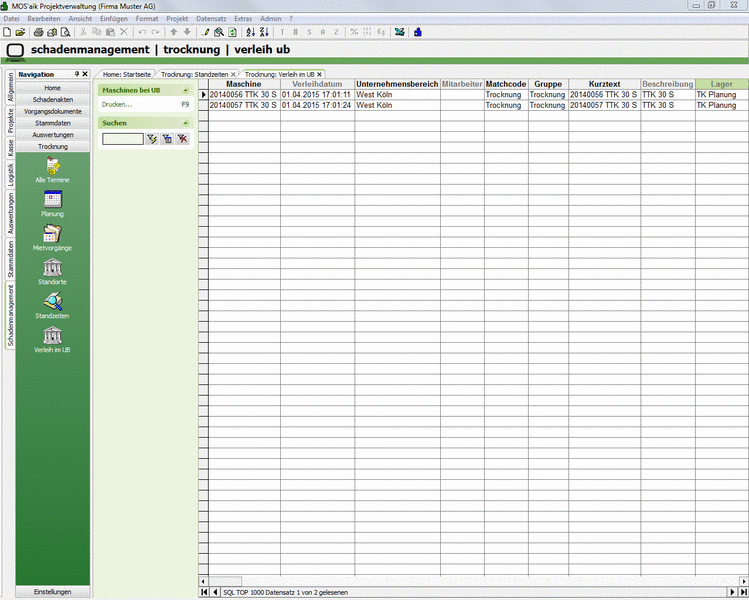Go to previous record arrow
749x600 pixels.
click(x=215, y=592)
